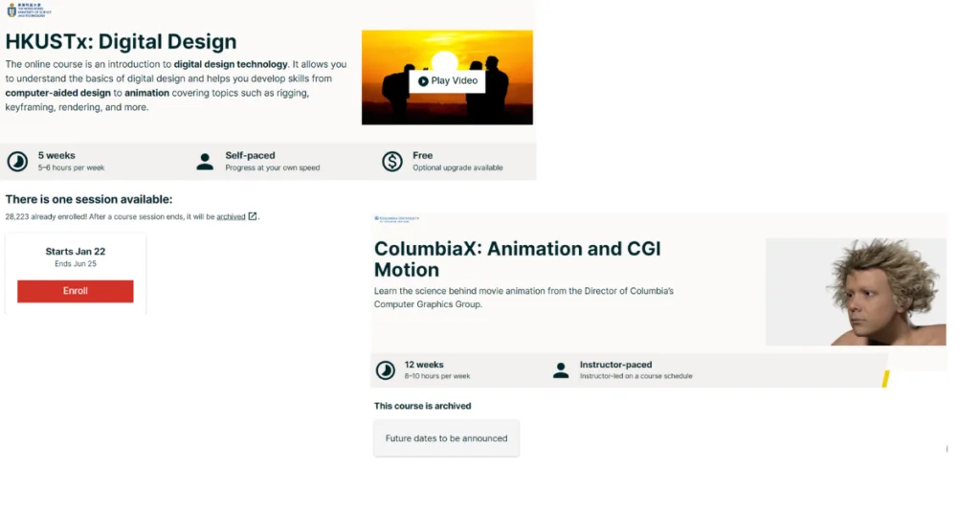Click the 12 weeks clock icon
The width and height of the screenshot is (980, 513).
point(385,369)
